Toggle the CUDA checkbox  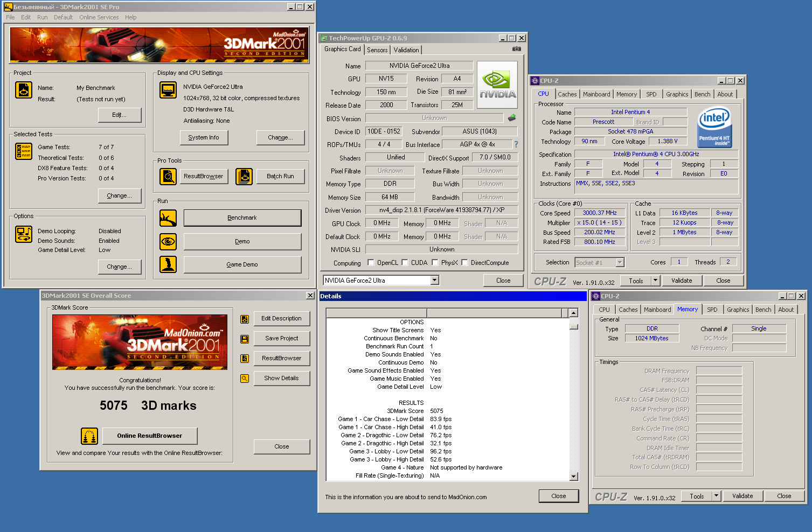405,263
